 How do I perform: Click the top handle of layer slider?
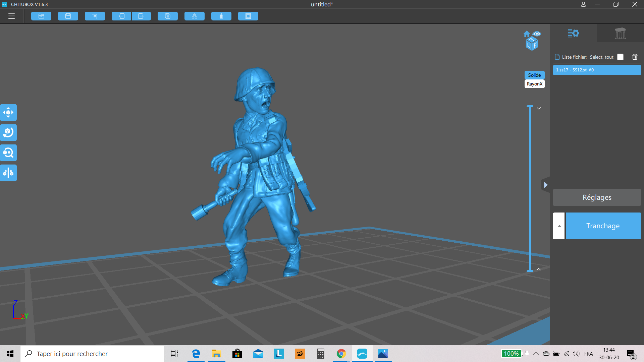[530, 107]
